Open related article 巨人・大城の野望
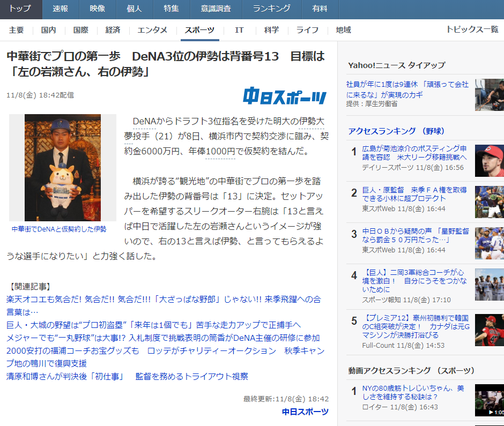Viewport: 504px width, 426px height. (154, 325)
